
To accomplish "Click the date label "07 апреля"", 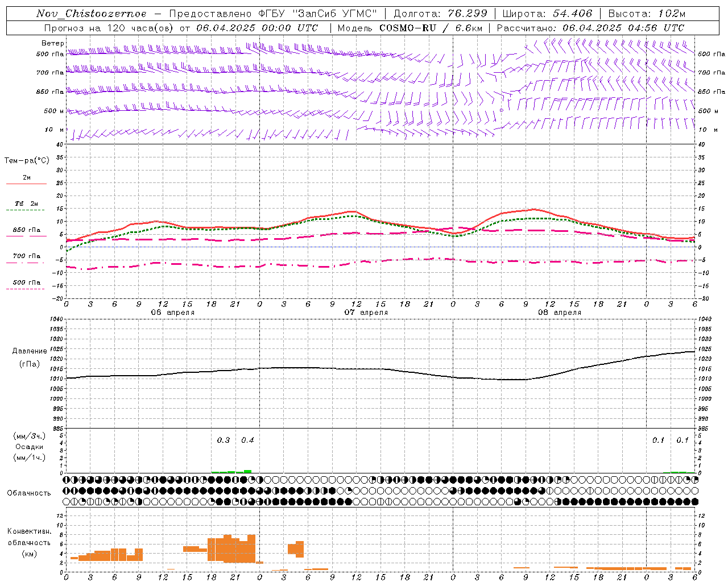I will coord(366,313).
